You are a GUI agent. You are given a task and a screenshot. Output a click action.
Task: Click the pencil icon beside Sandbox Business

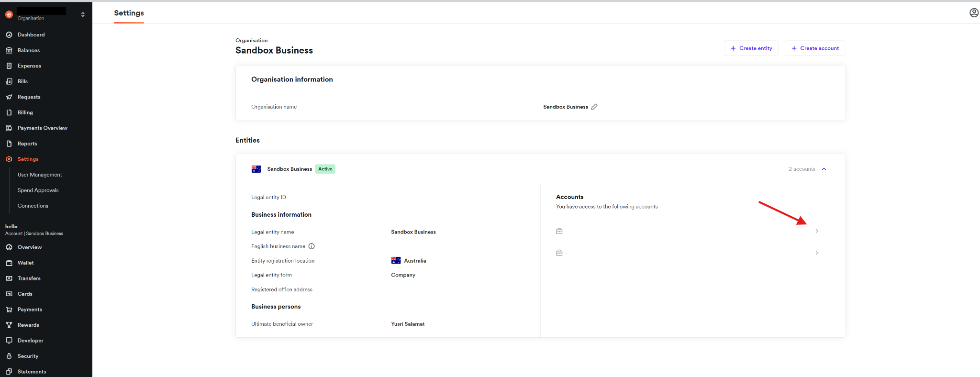(x=594, y=107)
